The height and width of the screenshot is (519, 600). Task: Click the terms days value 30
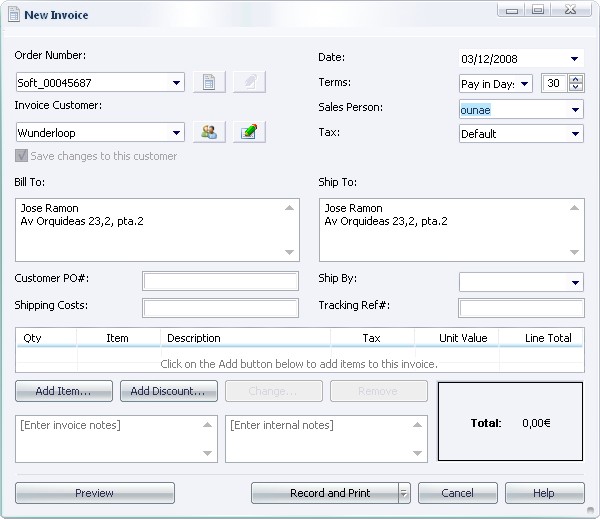click(x=554, y=83)
